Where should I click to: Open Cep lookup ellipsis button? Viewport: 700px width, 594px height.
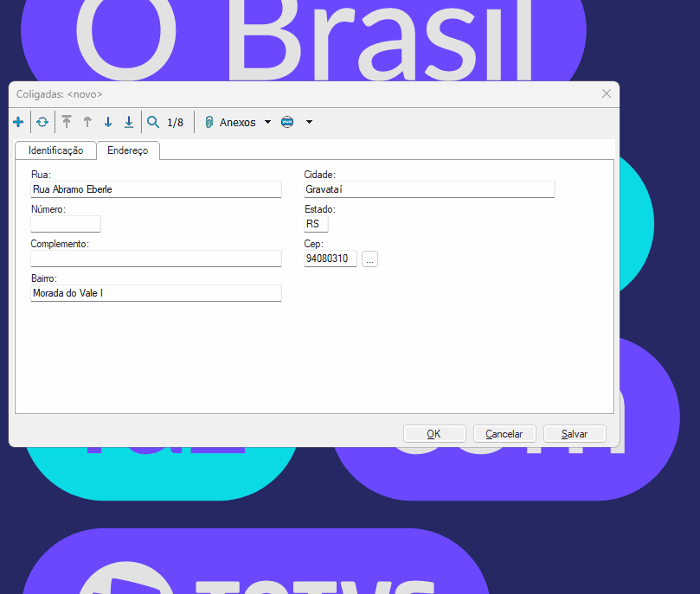tap(369, 259)
